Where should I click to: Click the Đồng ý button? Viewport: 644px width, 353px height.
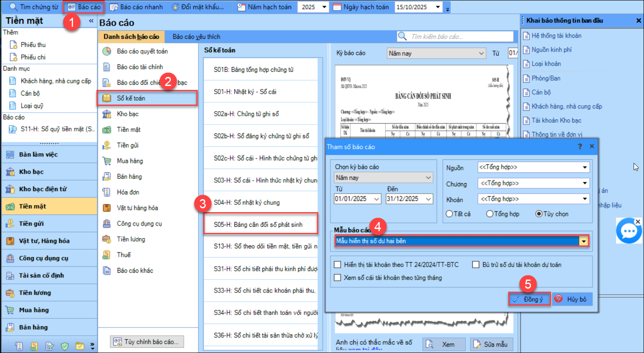pos(529,299)
